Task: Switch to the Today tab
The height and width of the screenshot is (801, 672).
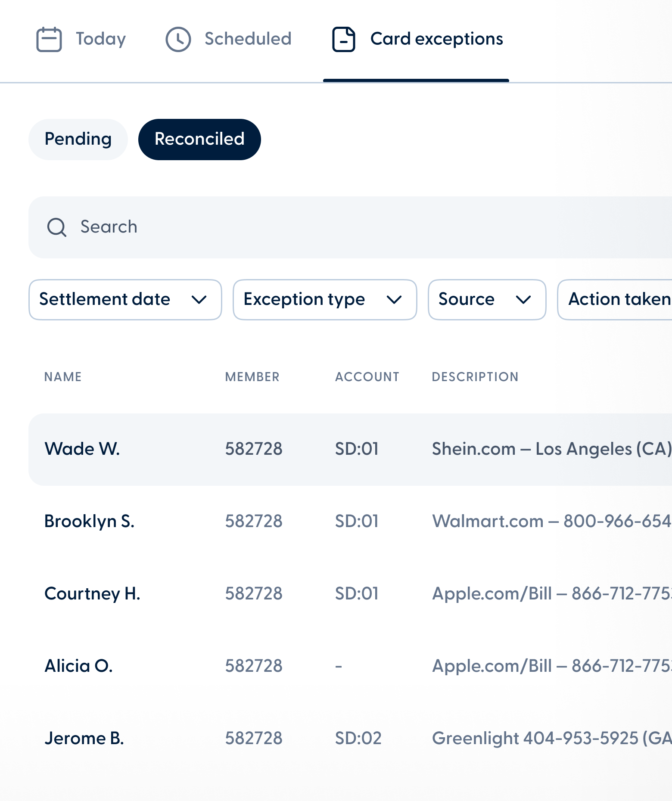Action: (x=100, y=39)
